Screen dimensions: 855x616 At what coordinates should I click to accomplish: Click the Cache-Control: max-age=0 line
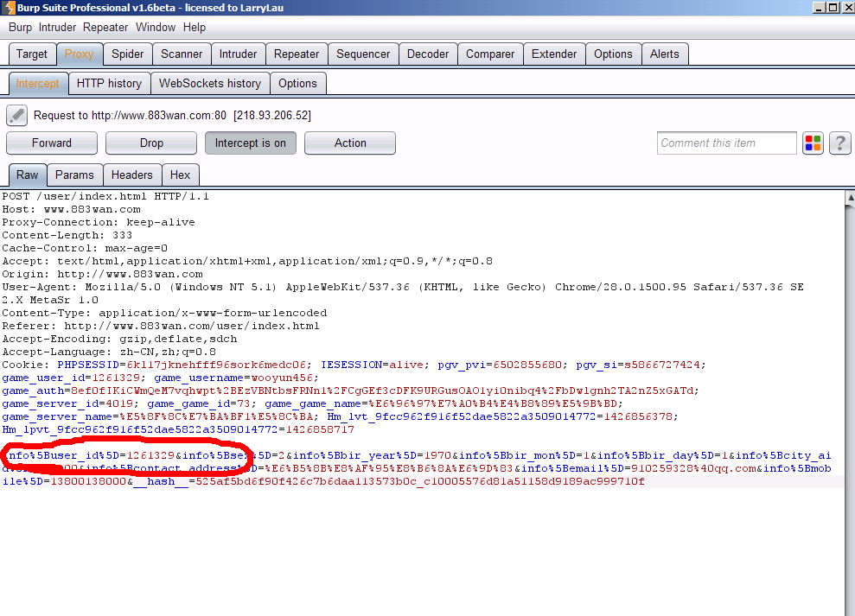(85, 248)
